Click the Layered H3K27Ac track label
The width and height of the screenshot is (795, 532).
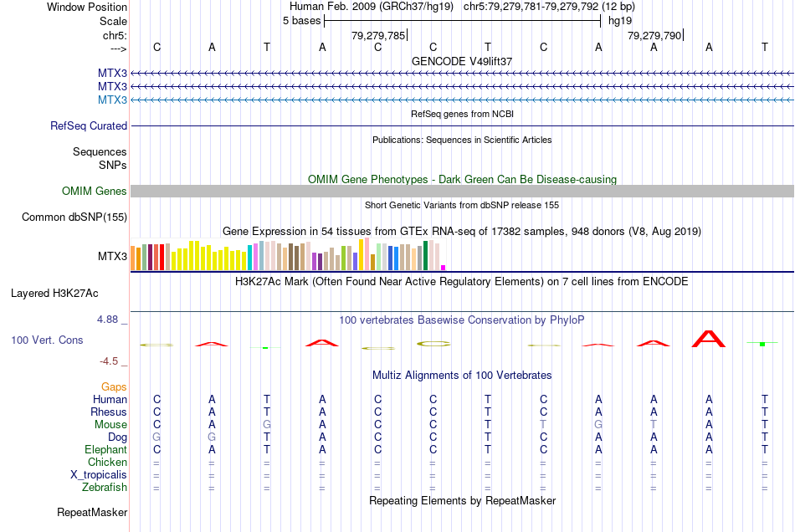click(54, 294)
